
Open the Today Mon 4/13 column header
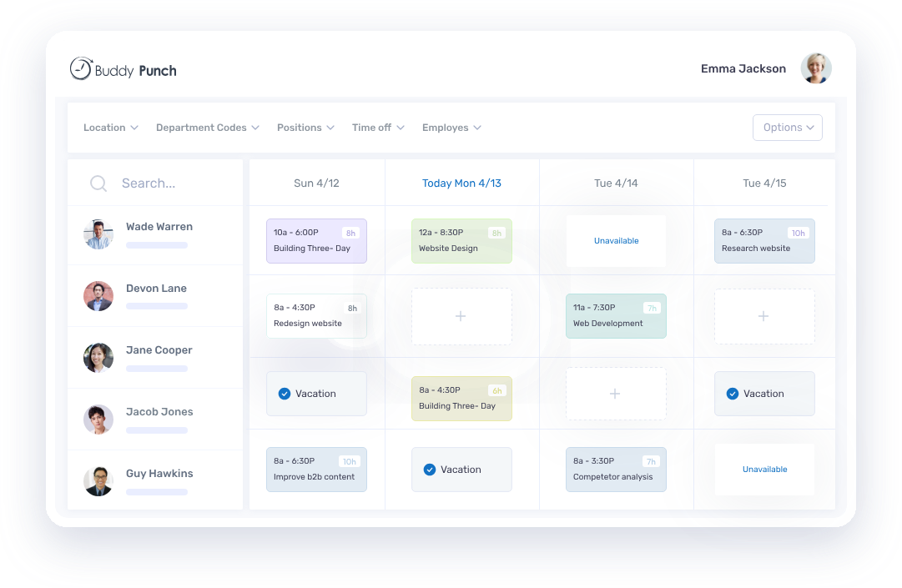(461, 183)
